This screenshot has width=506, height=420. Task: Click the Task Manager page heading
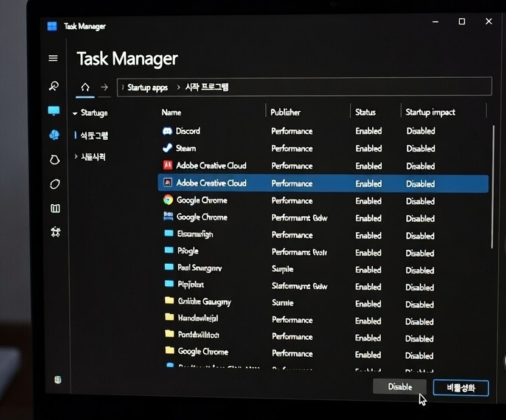(127, 59)
